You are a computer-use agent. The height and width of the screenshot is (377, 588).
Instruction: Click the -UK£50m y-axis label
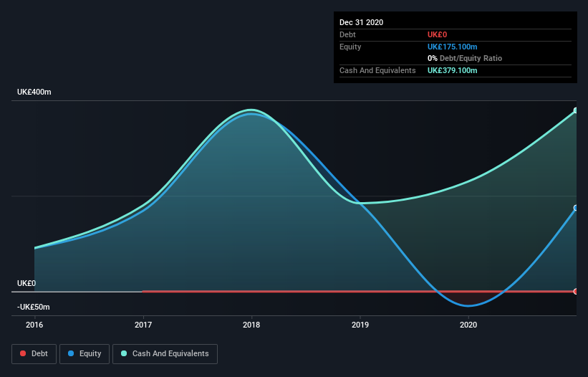34,307
